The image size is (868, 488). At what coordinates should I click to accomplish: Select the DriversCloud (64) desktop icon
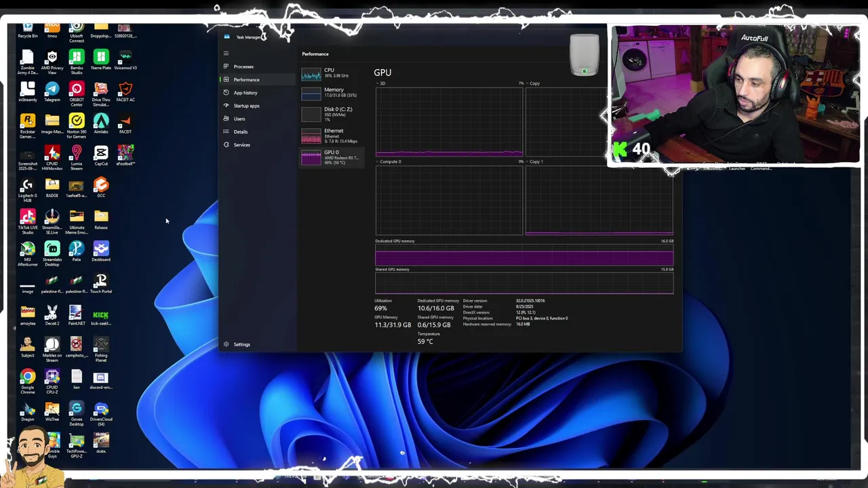coord(101,413)
